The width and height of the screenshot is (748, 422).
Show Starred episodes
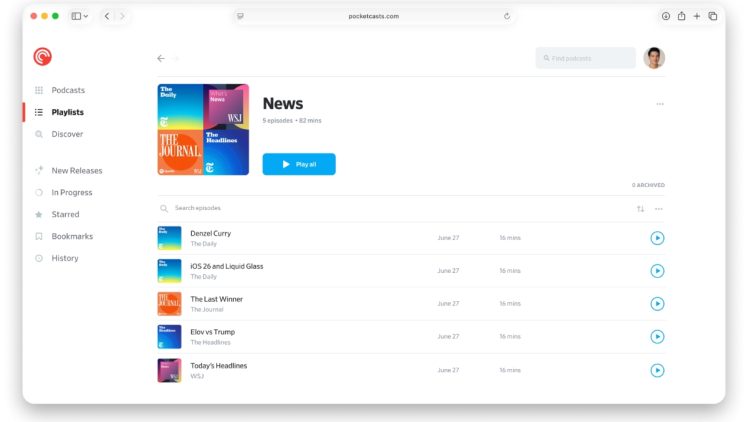pos(65,214)
